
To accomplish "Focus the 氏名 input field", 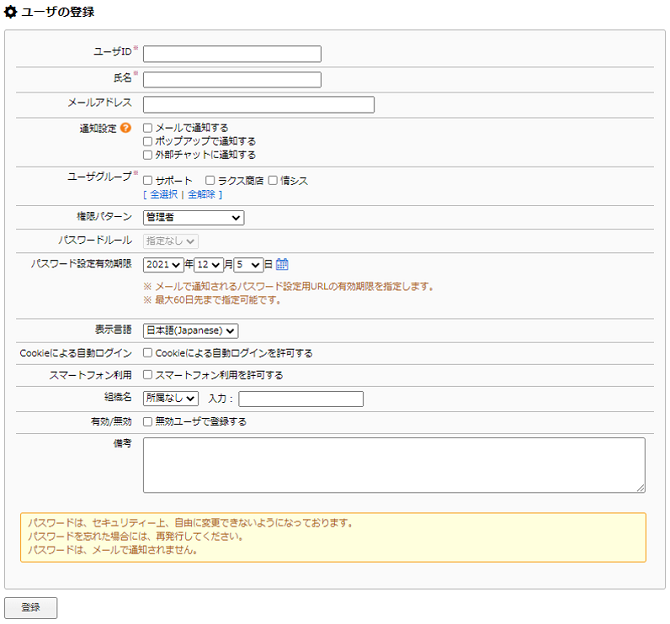I will [x=232, y=79].
